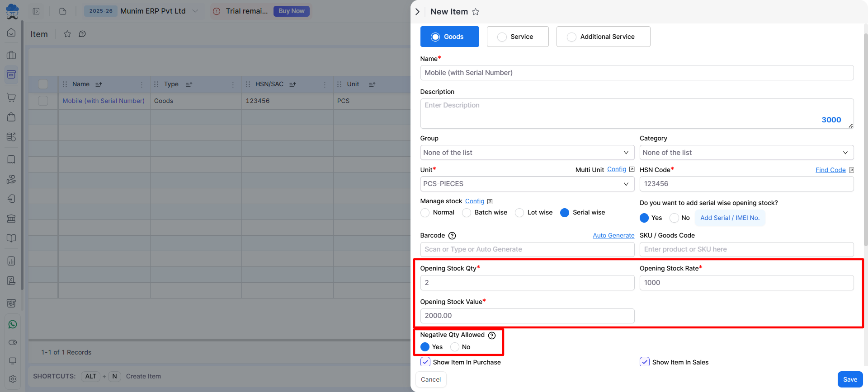The height and width of the screenshot is (392, 868).
Task: Click the SKU / Goods Code input field
Action: (x=746, y=249)
